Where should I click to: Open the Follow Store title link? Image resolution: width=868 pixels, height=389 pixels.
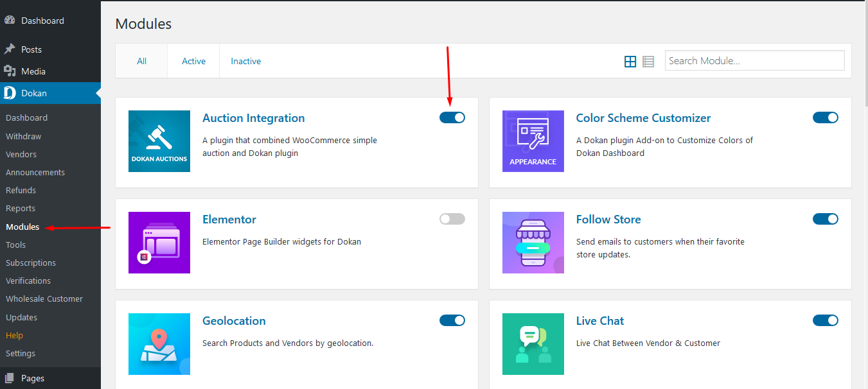[608, 220]
